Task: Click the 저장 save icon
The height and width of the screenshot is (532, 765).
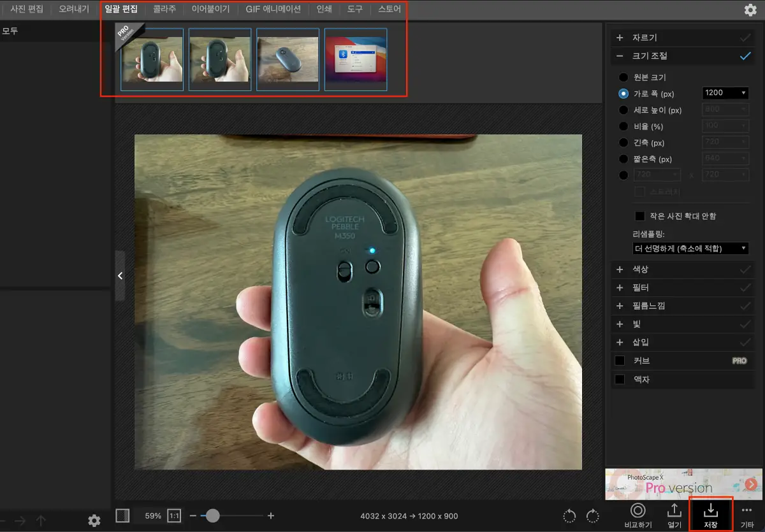Action: tap(711, 510)
